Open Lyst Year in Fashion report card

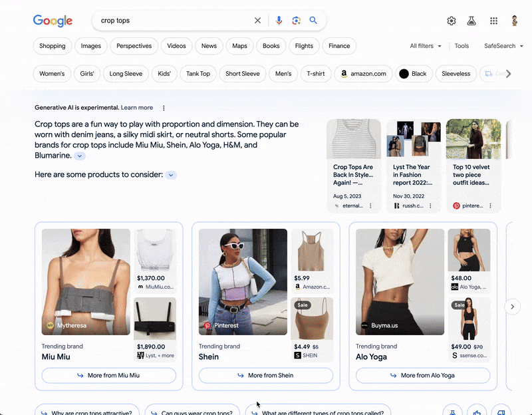414,166
